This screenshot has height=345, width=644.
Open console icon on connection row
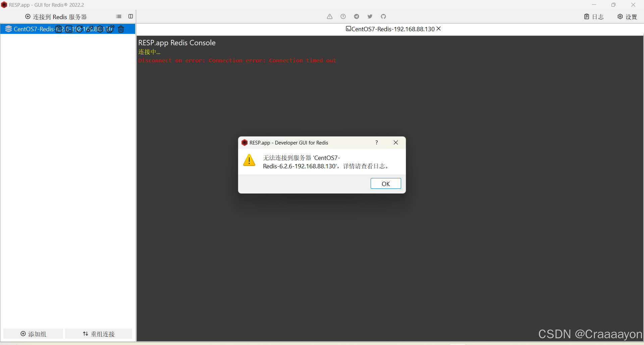click(69, 29)
